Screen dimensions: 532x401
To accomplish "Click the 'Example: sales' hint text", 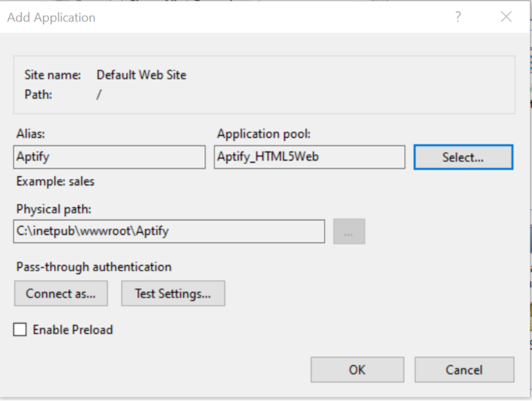I will [x=55, y=181].
